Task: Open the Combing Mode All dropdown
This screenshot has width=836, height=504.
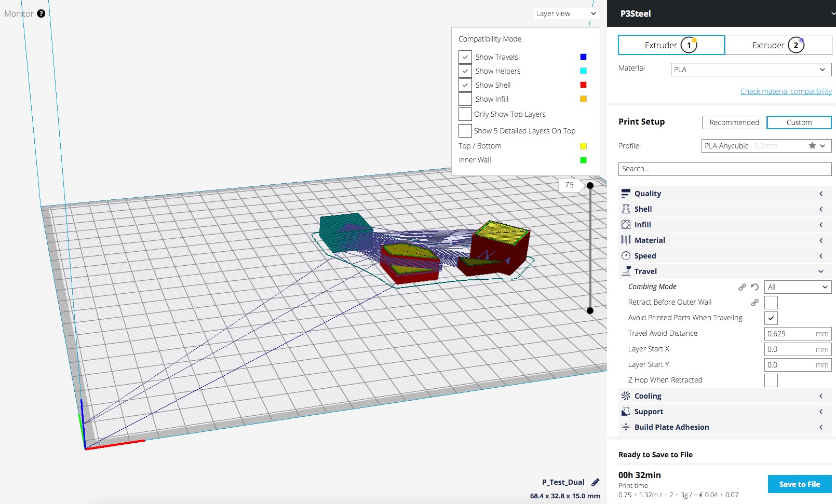Action: (798, 287)
